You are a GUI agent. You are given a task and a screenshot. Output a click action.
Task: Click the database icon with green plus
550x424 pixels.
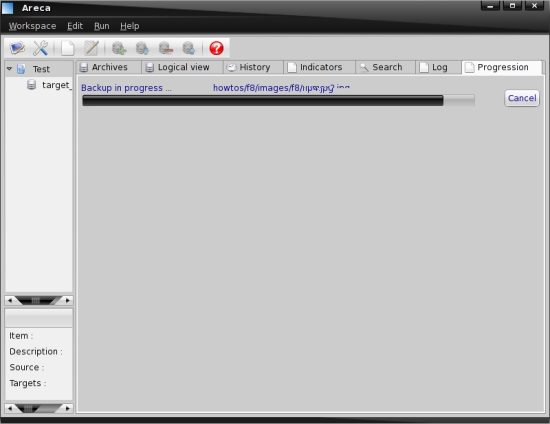119,48
